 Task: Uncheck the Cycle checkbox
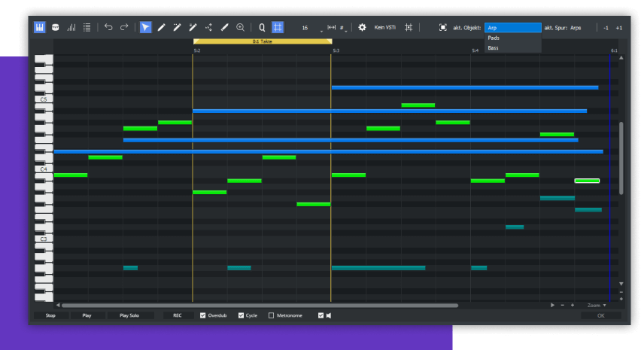(x=241, y=315)
